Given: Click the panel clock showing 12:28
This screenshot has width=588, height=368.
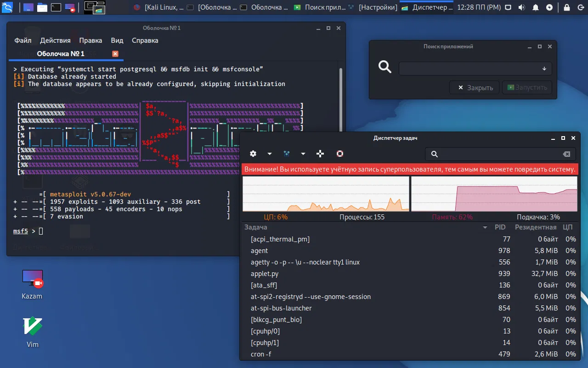Looking at the screenshot, I should (478, 7).
